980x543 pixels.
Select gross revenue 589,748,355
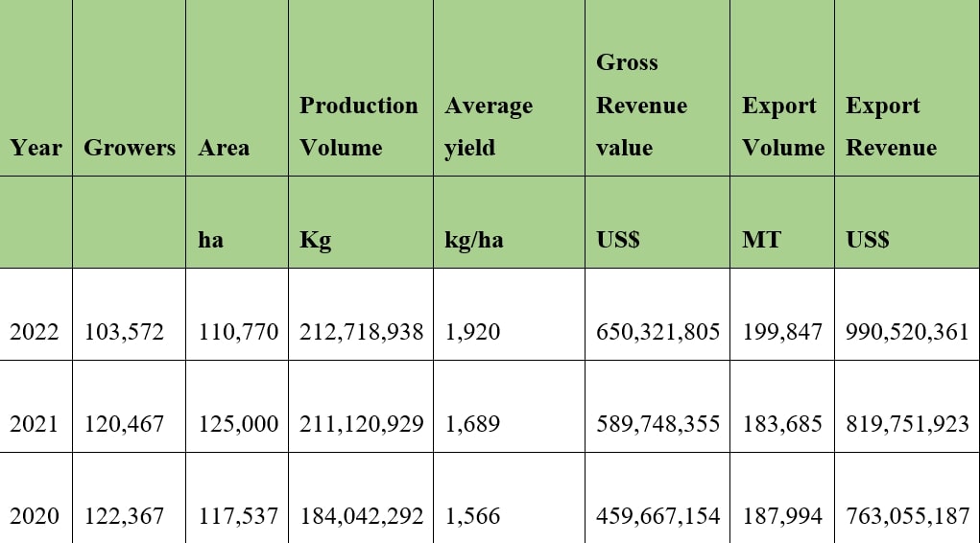click(657, 424)
